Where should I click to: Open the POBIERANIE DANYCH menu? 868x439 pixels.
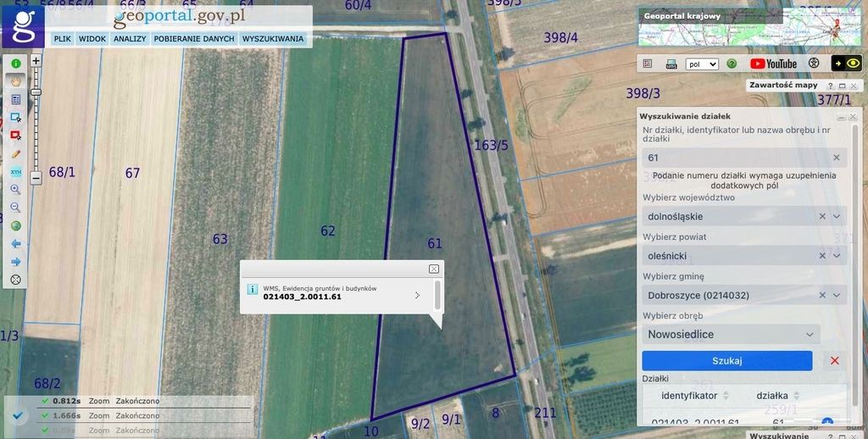coord(194,39)
